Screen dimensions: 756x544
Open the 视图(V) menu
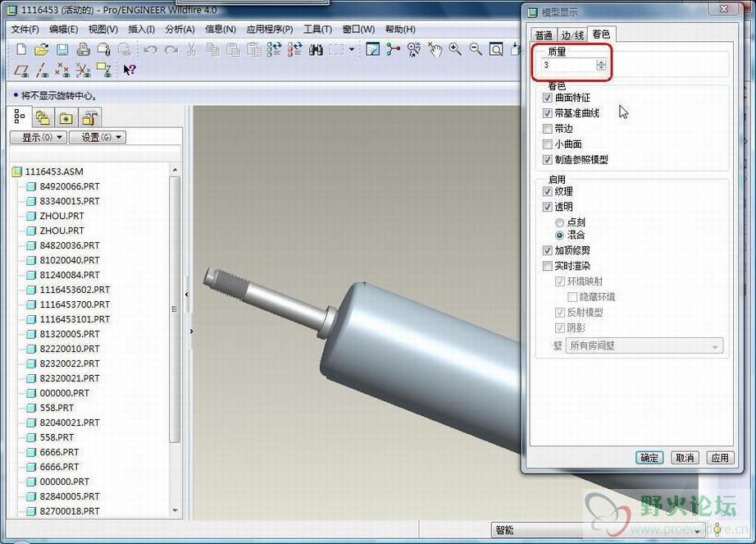click(x=103, y=30)
